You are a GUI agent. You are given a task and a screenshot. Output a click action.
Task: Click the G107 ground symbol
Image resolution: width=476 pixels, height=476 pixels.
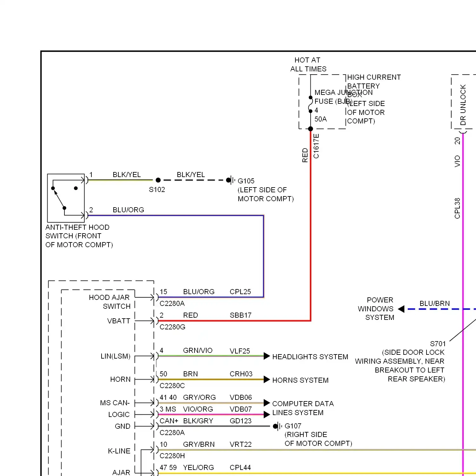click(x=278, y=426)
